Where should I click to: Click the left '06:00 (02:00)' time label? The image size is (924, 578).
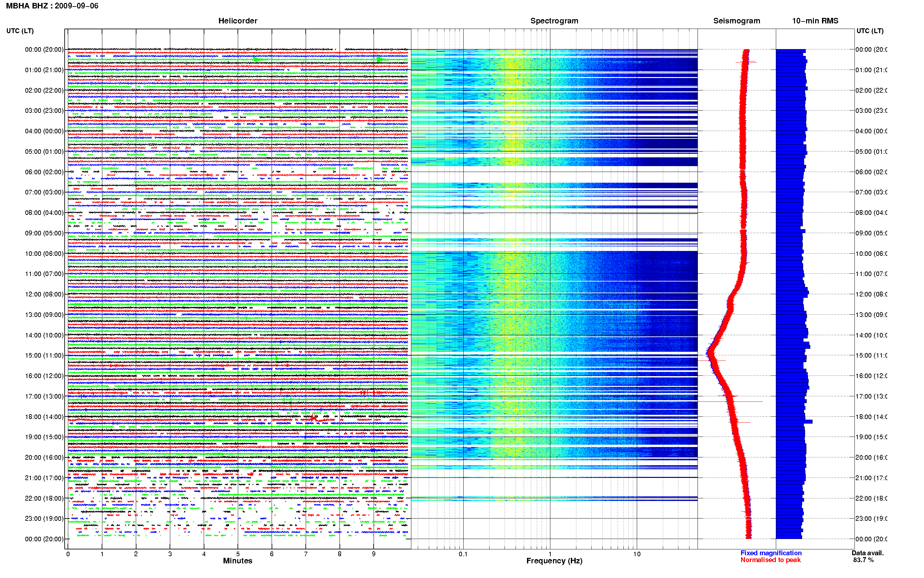(44, 172)
